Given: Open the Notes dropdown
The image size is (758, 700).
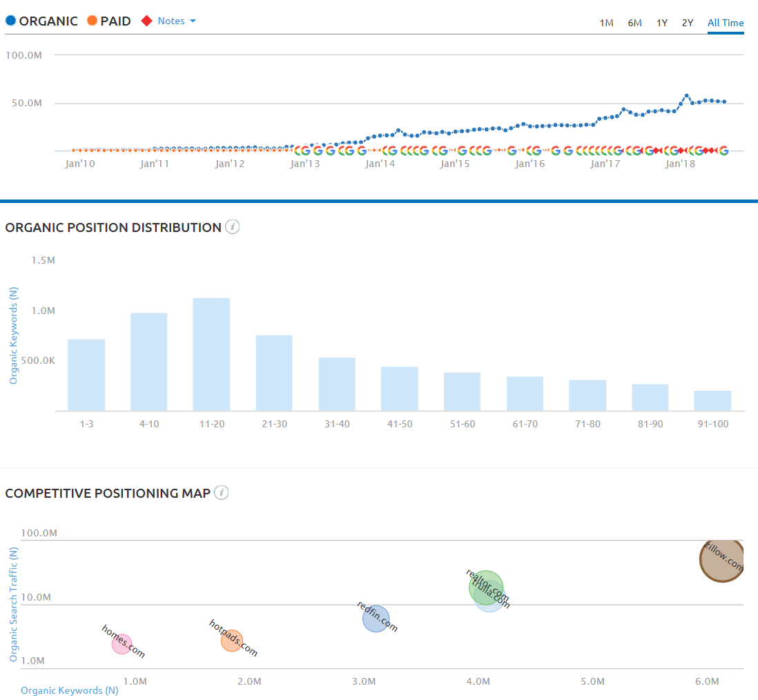Looking at the screenshot, I should click(177, 21).
